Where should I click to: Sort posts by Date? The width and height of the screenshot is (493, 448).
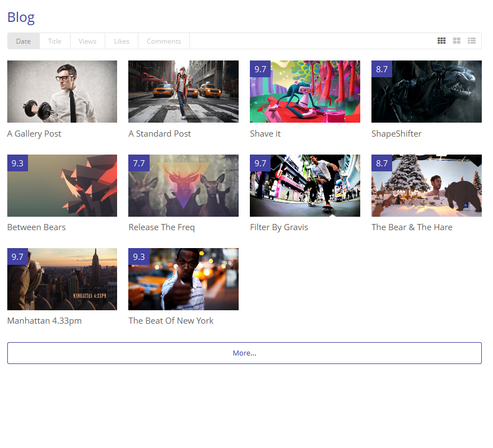click(24, 41)
